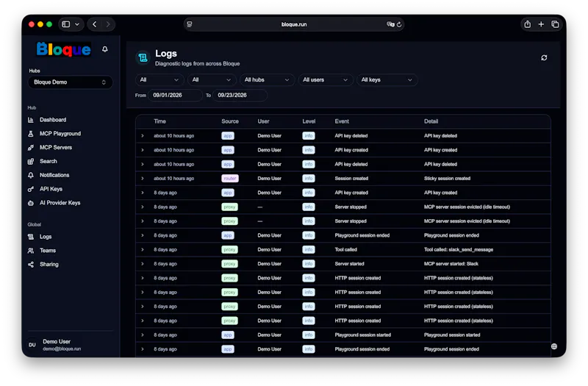This screenshot has width=588, height=386.
Task: Click the MCP Playground flask icon
Action: [31, 134]
